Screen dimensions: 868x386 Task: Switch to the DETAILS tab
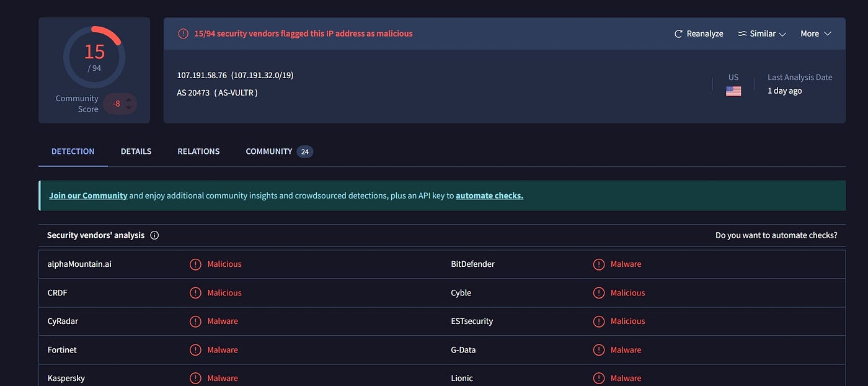(136, 151)
